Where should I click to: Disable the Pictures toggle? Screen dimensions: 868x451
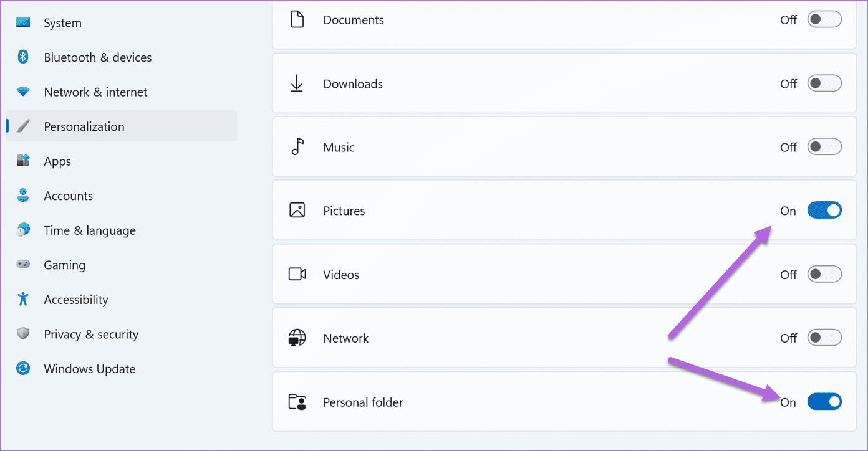tap(824, 210)
